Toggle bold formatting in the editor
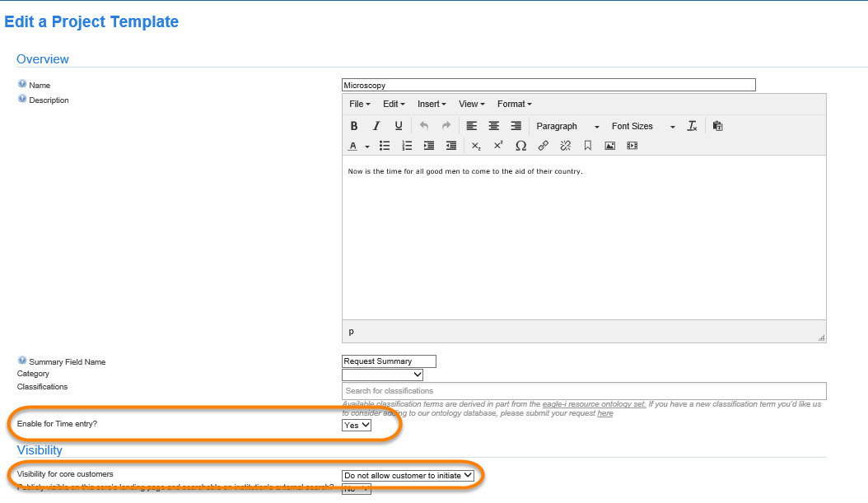Screen dimensions: 868x503 (354, 126)
